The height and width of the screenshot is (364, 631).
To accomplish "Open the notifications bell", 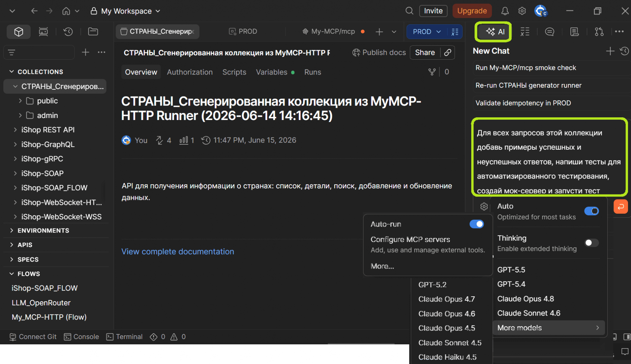I will pyautogui.click(x=505, y=11).
